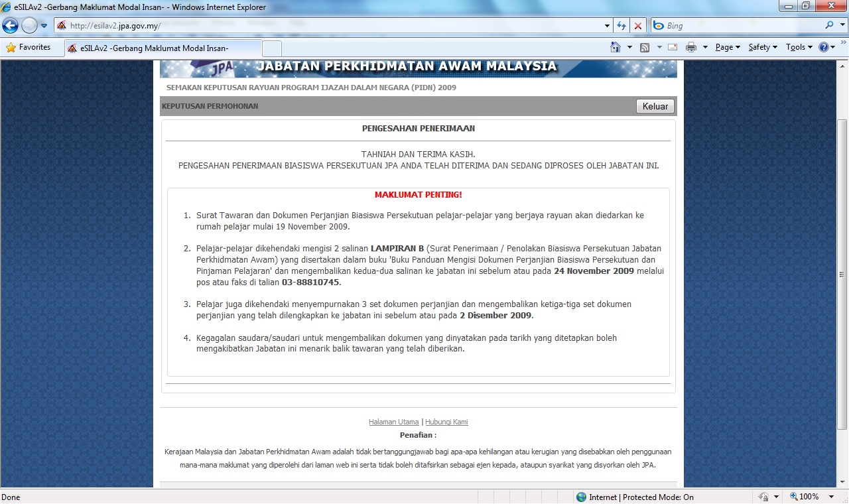This screenshot has width=849, height=504.
Task: Click the tab favicon of eSILAv2
Action: [x=72, y=48]
